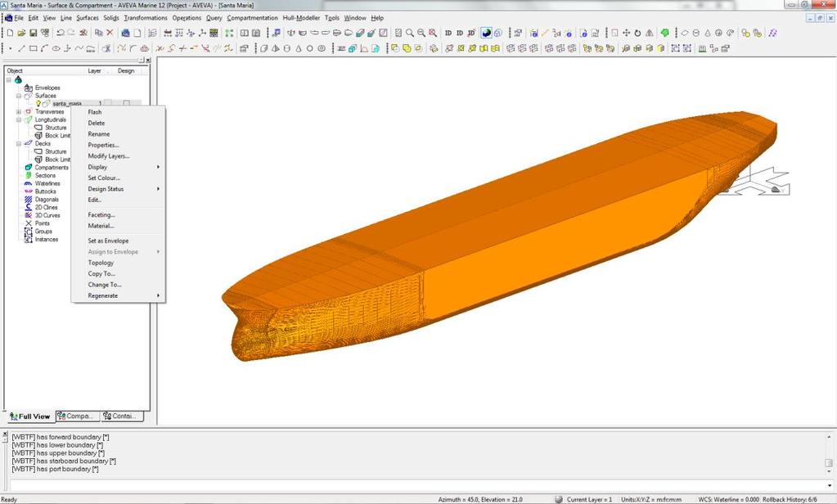
Task: Switch to the Compa... tab
Action: [78, 416]
